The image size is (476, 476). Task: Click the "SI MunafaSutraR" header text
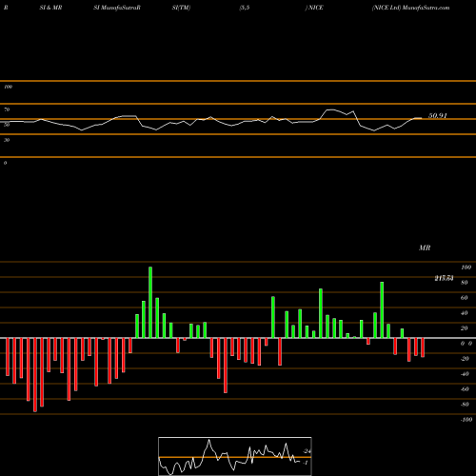[x=117, y=8]
